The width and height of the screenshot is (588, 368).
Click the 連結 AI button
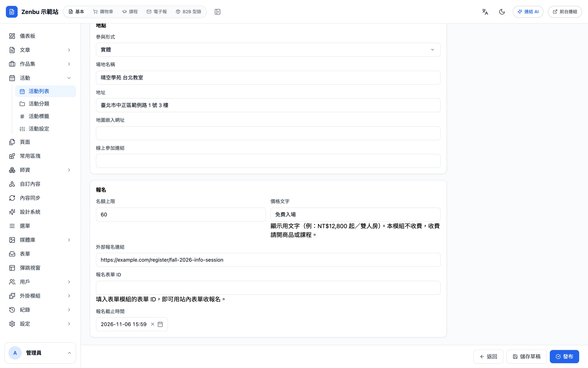click(x=528, y=12)
